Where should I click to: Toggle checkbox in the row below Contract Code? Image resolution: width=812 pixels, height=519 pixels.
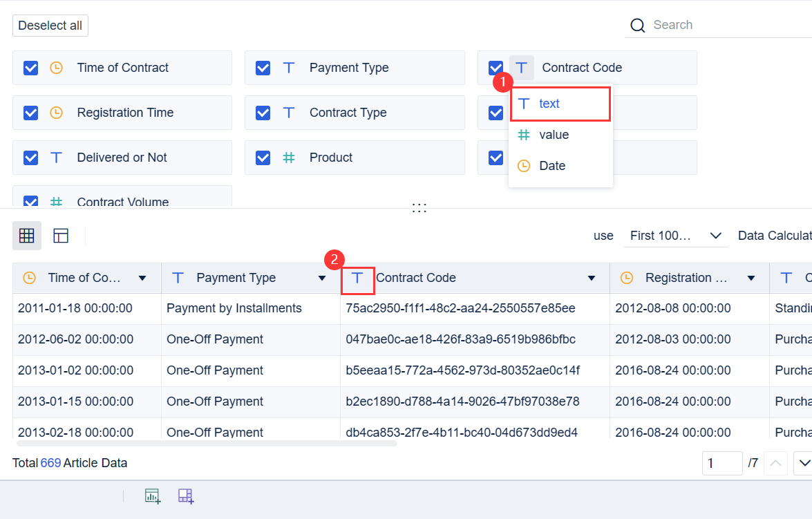[x=495, y=113]
